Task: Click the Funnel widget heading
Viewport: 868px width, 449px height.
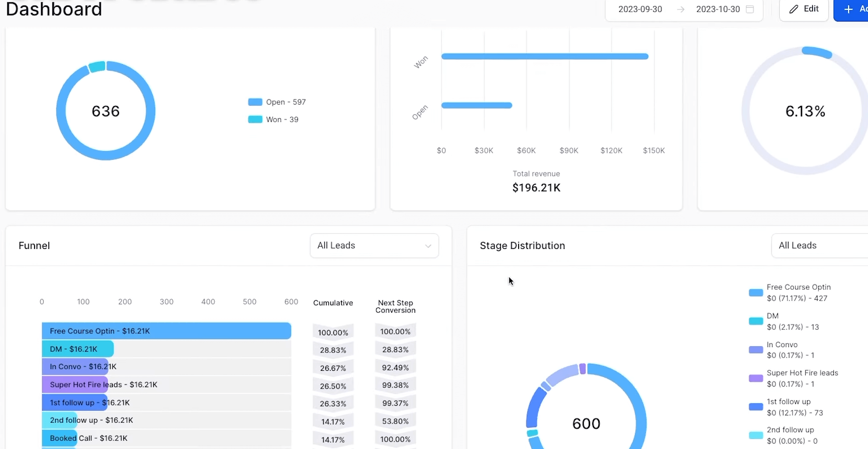Action: tap(34, 246)
